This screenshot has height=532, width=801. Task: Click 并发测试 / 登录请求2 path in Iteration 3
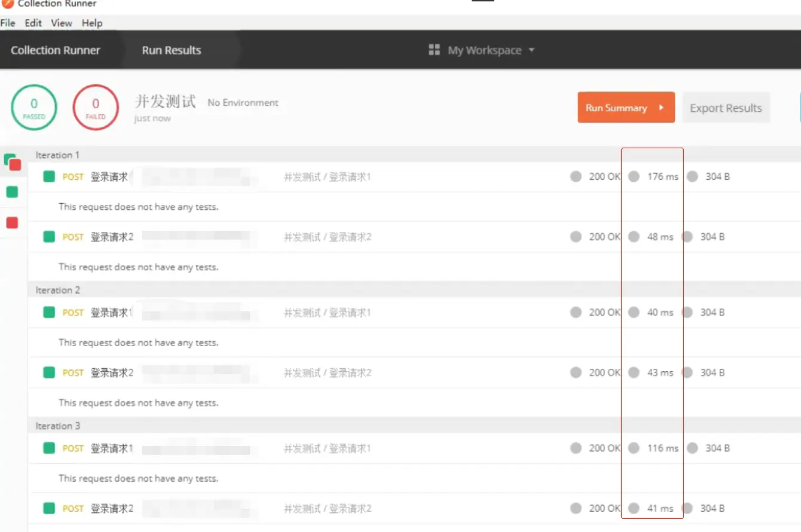(328, 509)
